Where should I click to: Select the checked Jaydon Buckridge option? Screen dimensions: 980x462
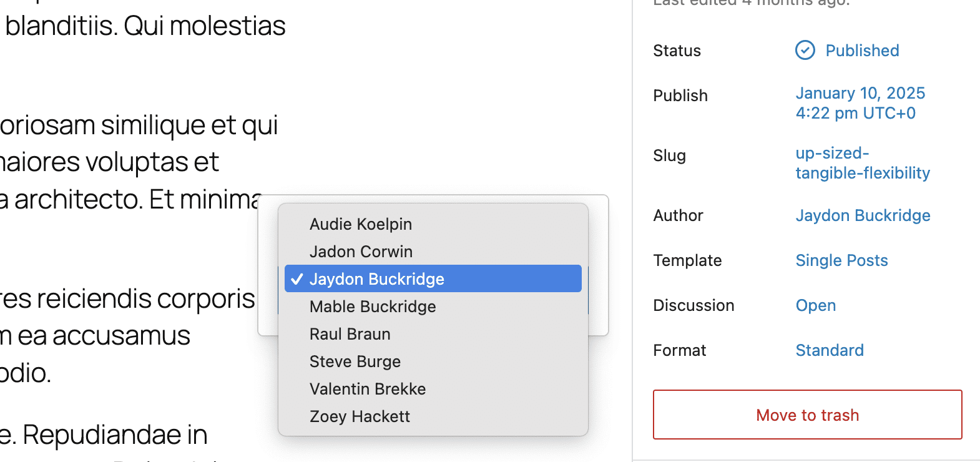[x=376, y=279]
